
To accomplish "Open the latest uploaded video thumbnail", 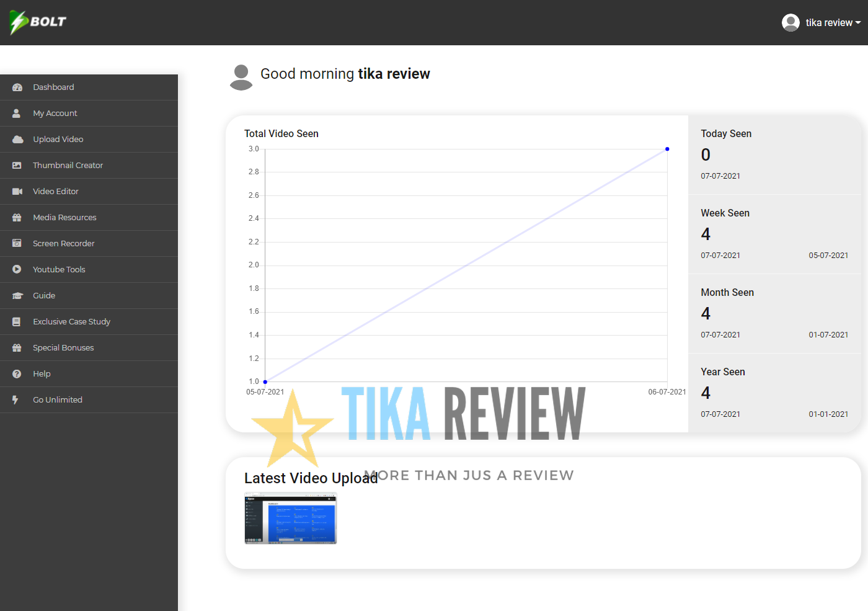I will pos(291,519).
